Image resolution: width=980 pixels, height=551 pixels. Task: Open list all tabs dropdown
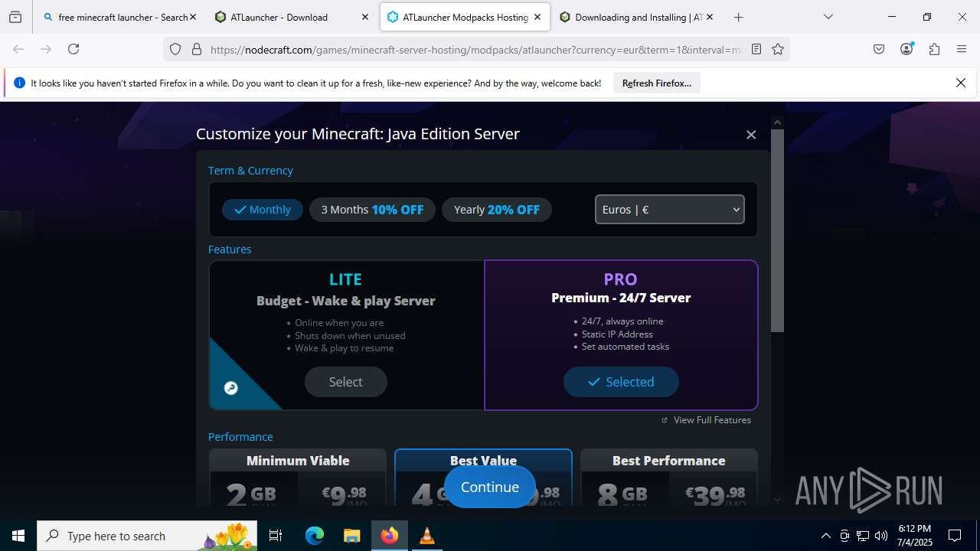coord(828,17)
